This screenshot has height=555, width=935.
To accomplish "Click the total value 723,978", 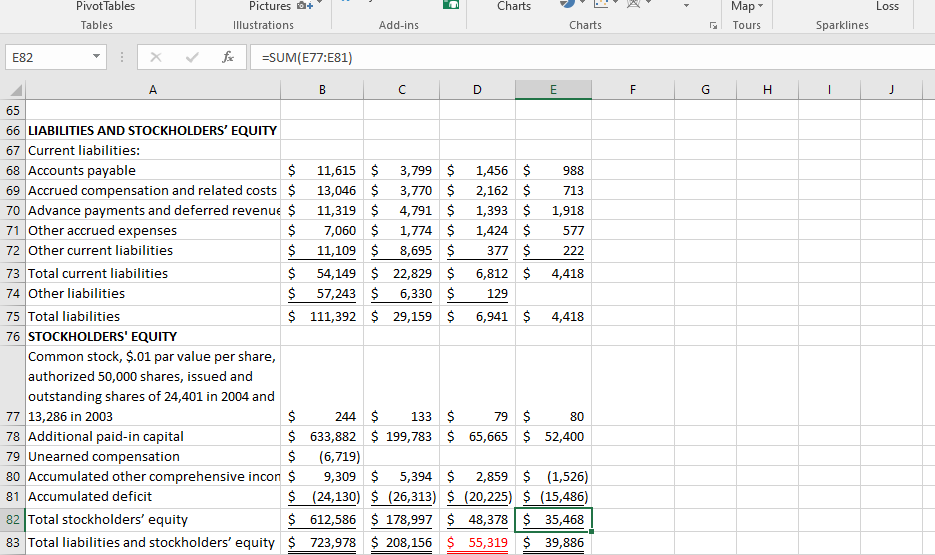I will click(x=322, y=542).
